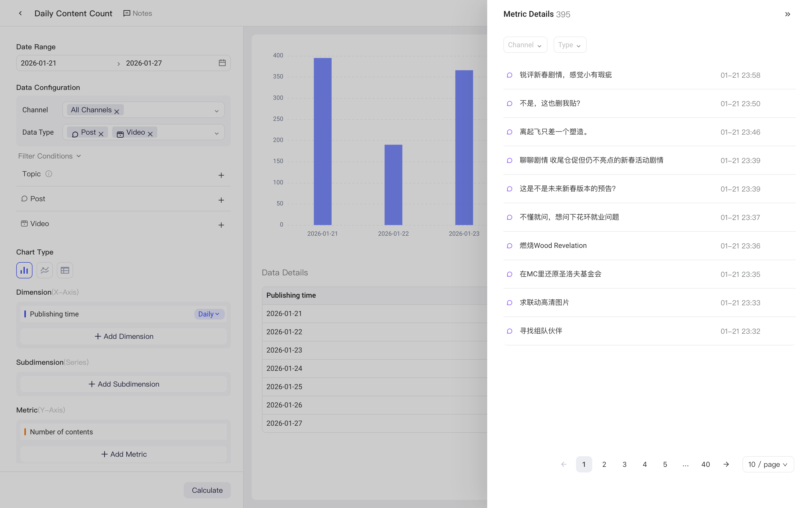Open the Channel filter in Metric Details
The height and width of the screenshot is (508, 812).
click(x=525, y=45)
